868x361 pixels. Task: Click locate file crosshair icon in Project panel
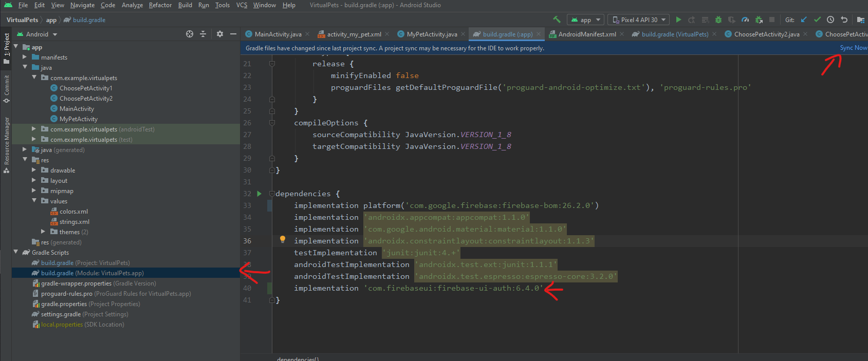click(x=190, y=34)
